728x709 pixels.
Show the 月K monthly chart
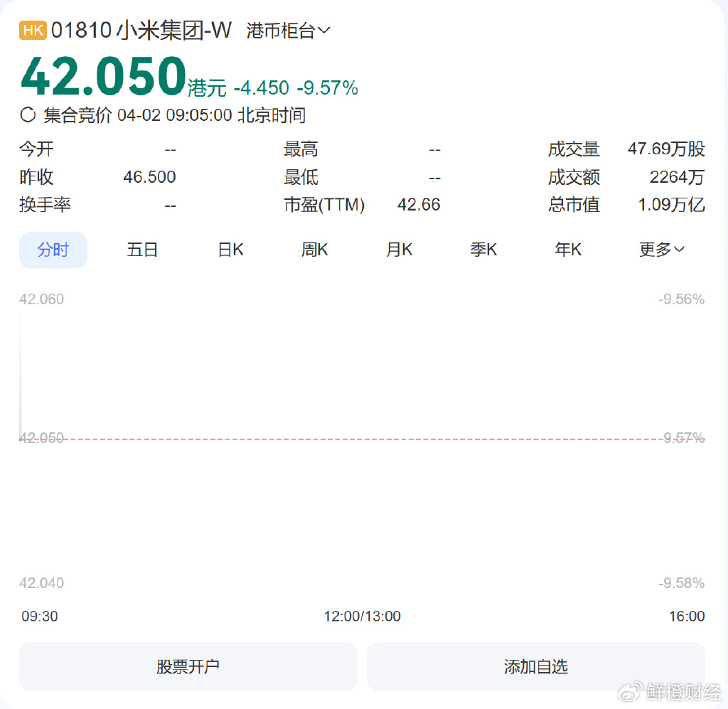(399, 250)
